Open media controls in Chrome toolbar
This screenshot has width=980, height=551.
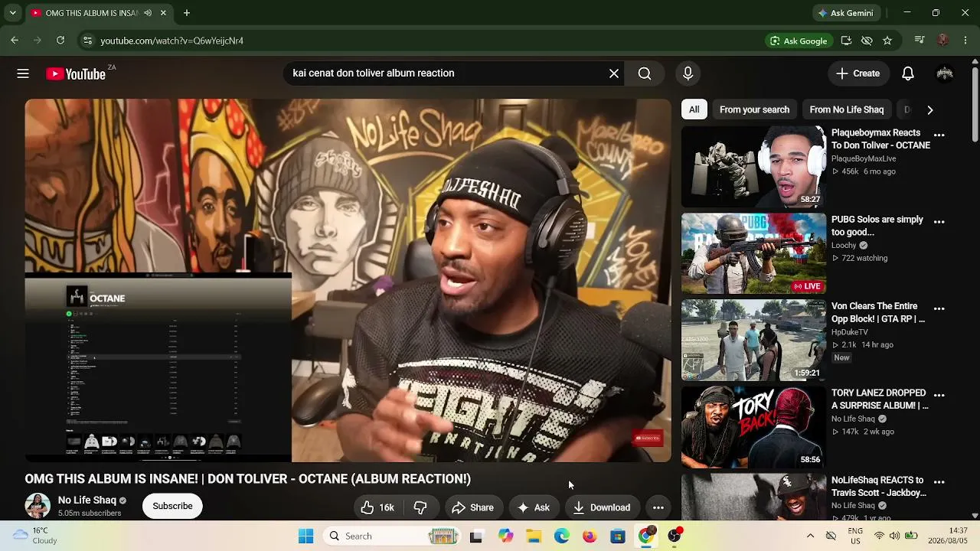pos(920,41)
